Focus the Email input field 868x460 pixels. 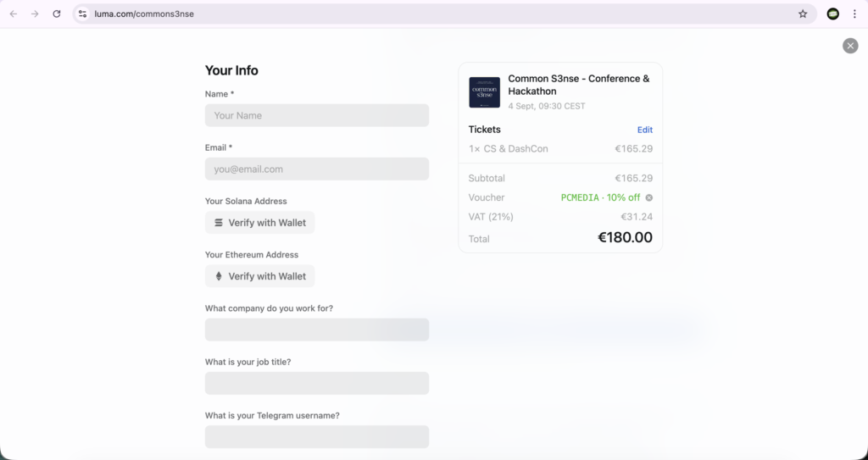pyautogui.click(x=316, y=169)
